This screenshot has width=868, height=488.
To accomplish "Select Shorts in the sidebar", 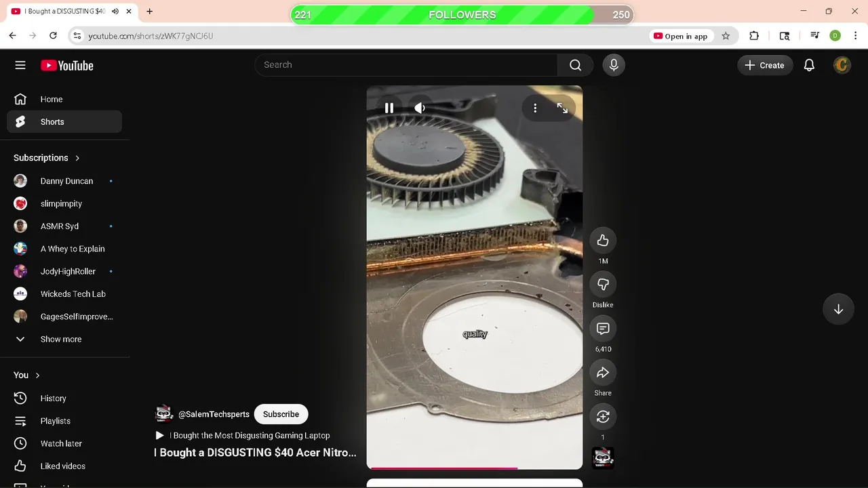I will 64,122.
